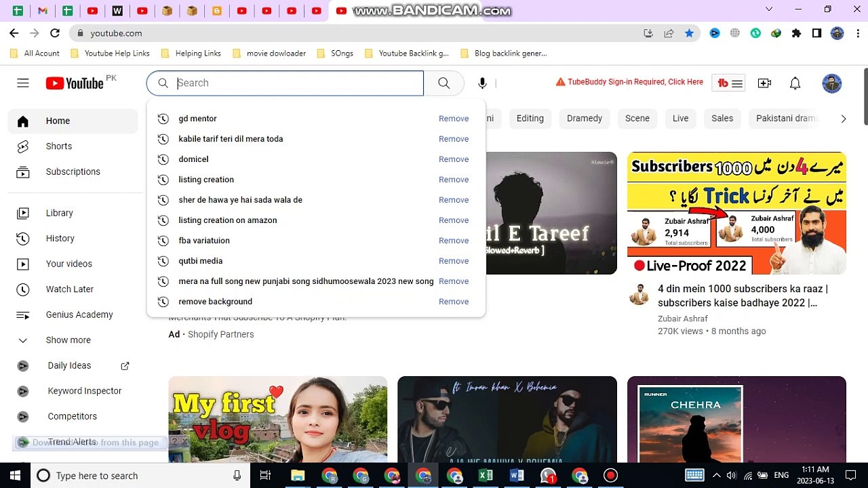Reload the page
Viewport: 868px width, 488px height.
pyautogui.click(x=55, y=33)
